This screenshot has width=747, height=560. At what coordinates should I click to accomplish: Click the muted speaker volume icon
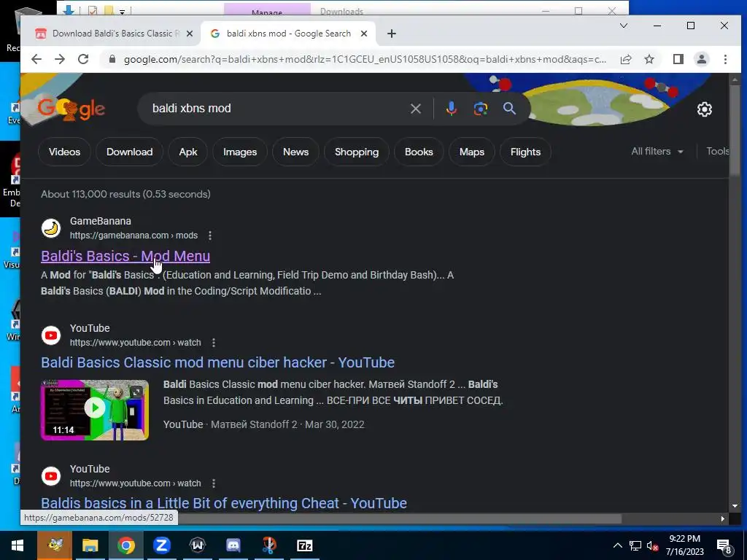point(653,545)
